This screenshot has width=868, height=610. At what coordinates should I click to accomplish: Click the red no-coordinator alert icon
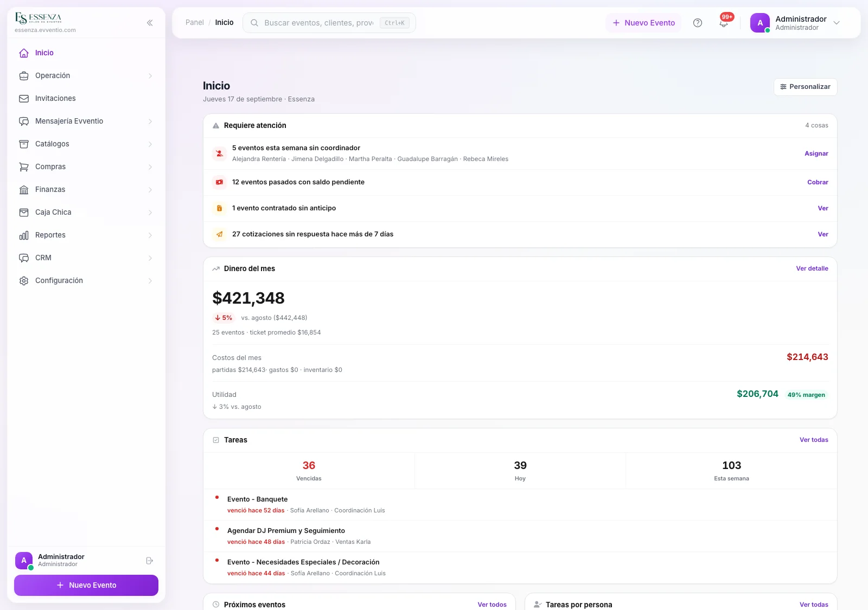[x=219, y=153]
